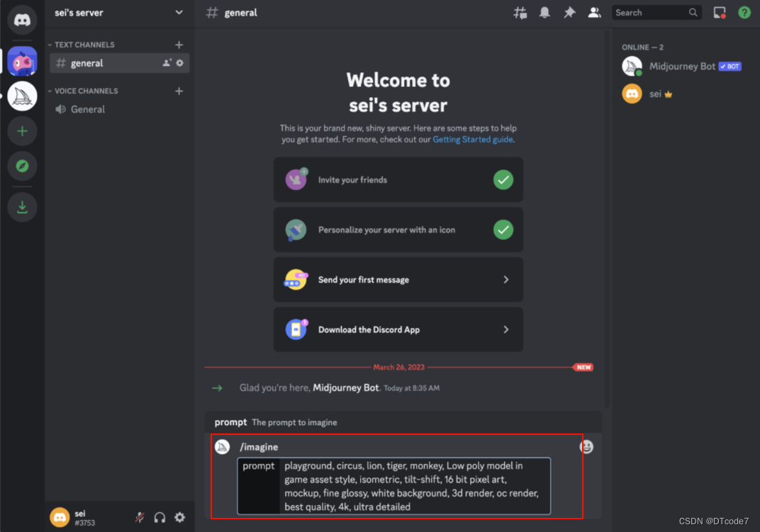Create invite icon on general channel
The image size is (760, 532).
(x=167, y=63)
